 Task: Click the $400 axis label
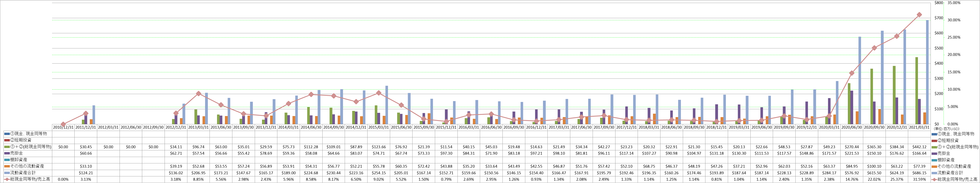click(938, 63)
